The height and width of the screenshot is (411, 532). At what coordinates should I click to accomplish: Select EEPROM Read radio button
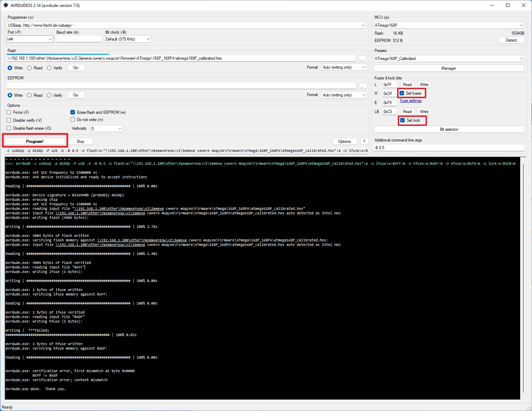coord(35,95)
